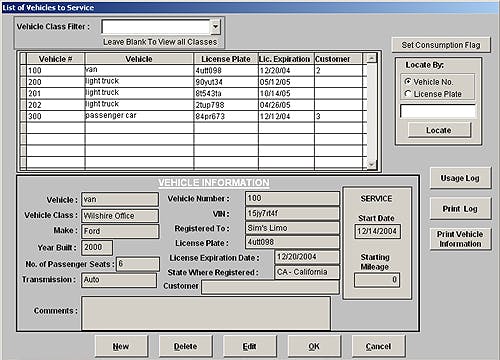Click the Delete button
500x360 pixels.
(185, 347)
